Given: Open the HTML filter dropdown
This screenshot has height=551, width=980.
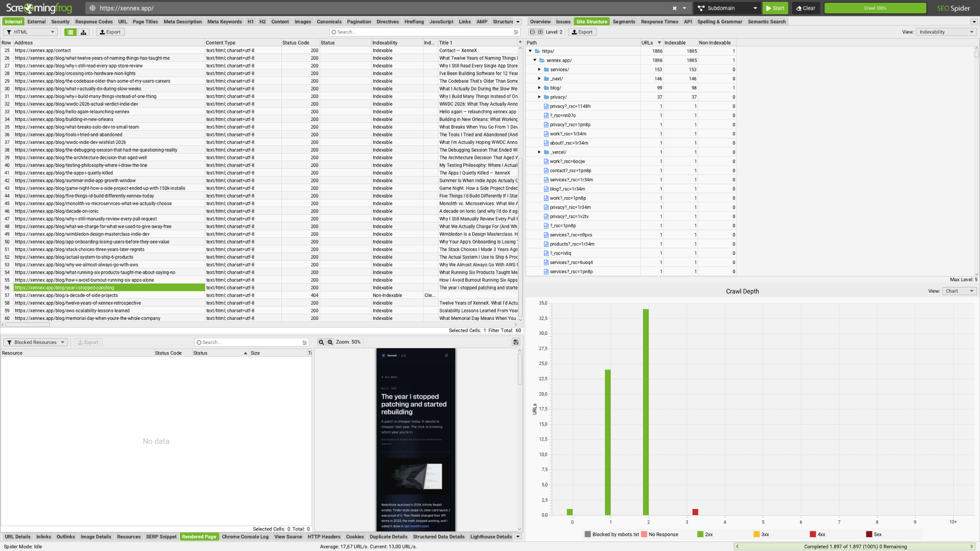Looking at the screenshot, I should coord(31,32).
